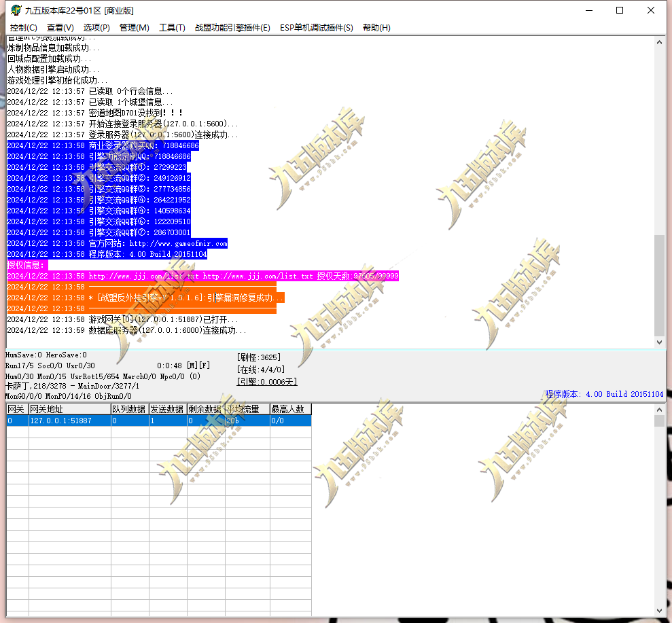Click the 引擎:0.0006天 status link
Image resolution: width=672 pixels, height=623 pixels.
tap(267, 382)
